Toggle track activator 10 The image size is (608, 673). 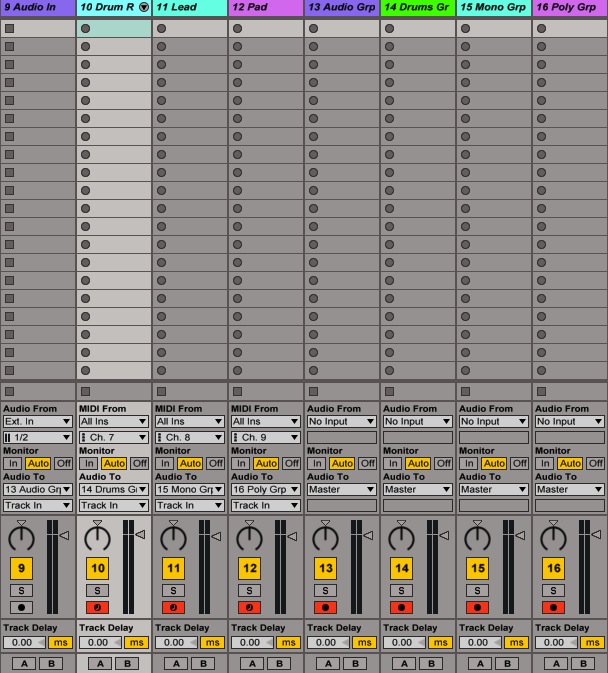tap(97, 568)
